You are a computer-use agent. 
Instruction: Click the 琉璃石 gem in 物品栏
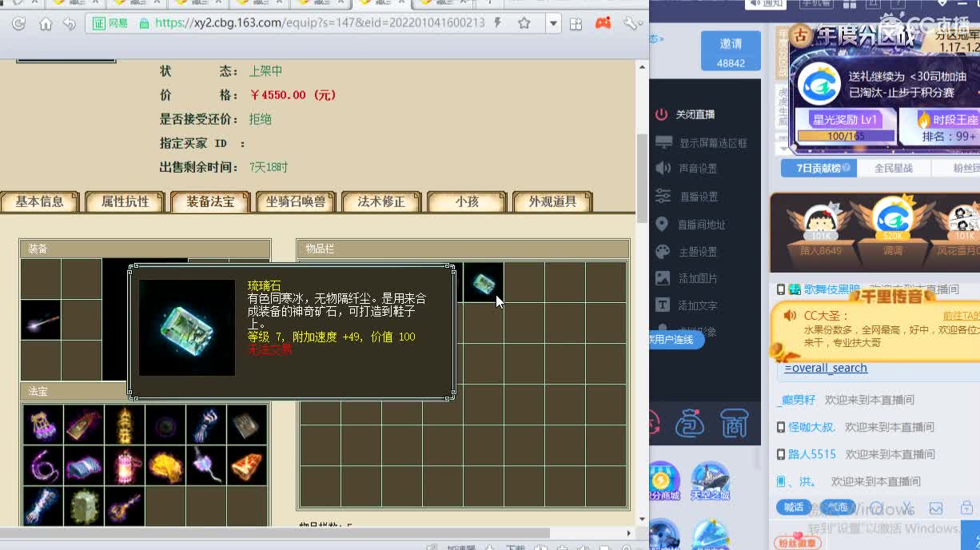point(484,282)
